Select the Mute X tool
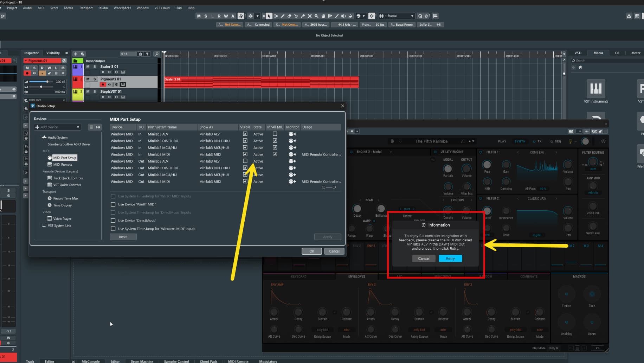This screenshot has width=644, height=363. click(x=310, y=16)
